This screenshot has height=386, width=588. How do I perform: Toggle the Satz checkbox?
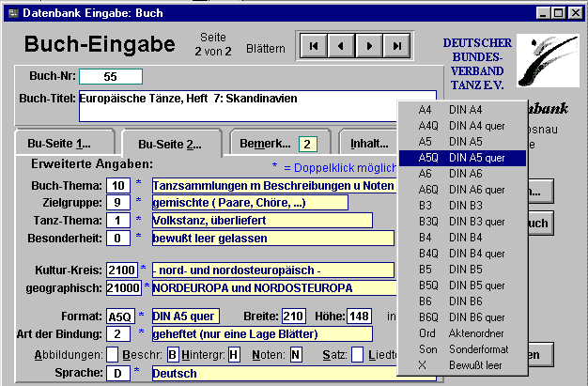(x=357, y=354)
